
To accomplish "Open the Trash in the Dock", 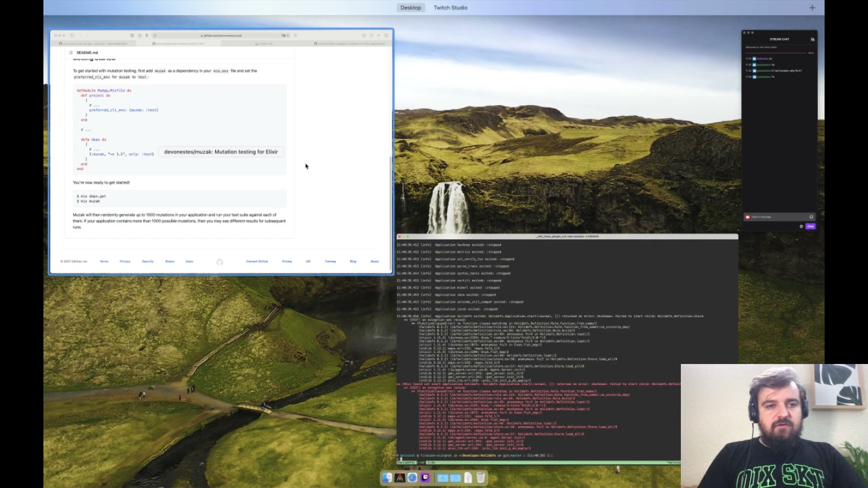I will [x=480, y=478].
